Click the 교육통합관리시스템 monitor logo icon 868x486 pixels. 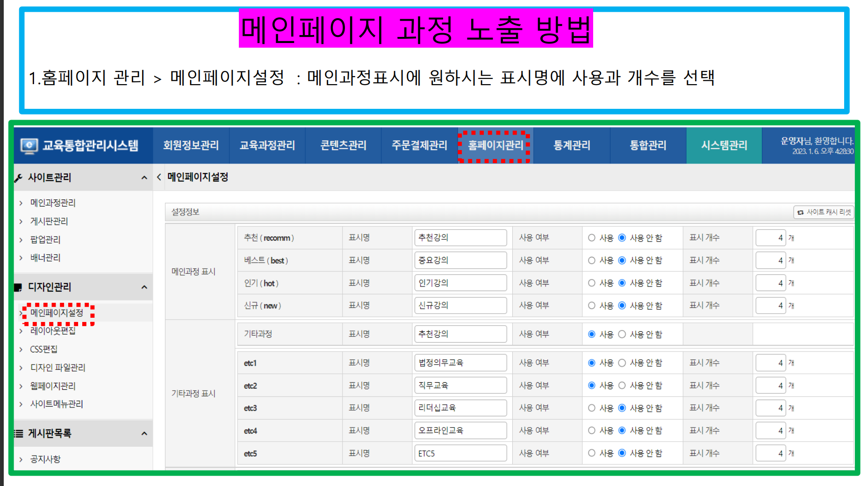pos(29,146)
